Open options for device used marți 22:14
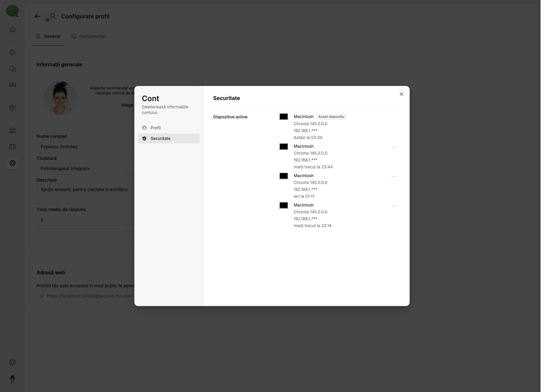Viewport: 544px width, 392px height. coord(394,206)
